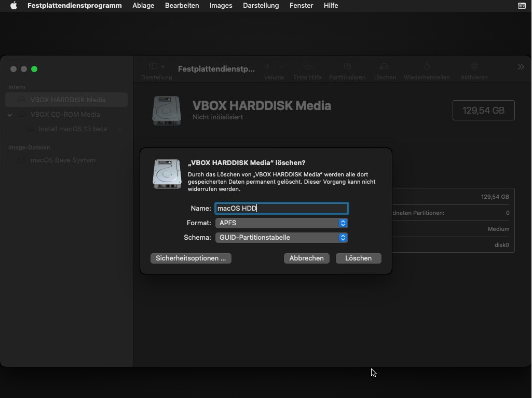The image size is (532, 398).
Task: Open Sicherheitsoptionen settings
Action: click(190, 258)
